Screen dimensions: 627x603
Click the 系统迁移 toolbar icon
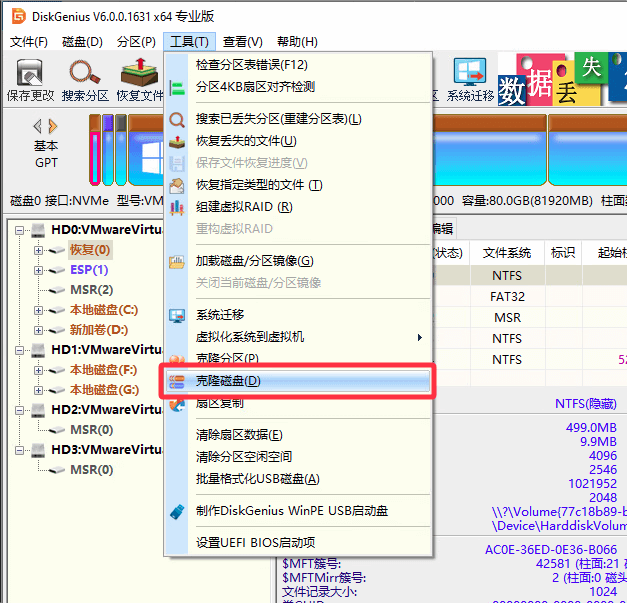click(470, 80)
